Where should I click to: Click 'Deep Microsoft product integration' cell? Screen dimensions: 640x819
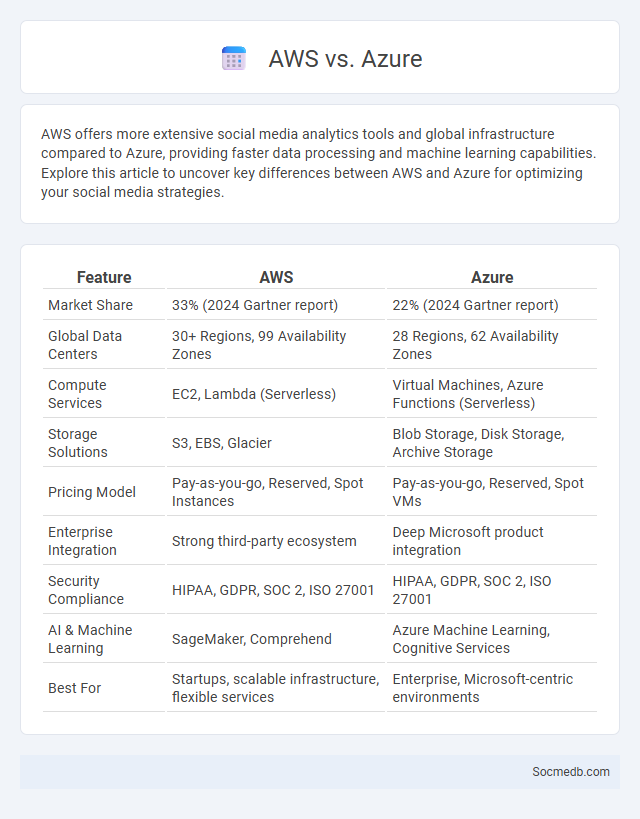pos(468,541)
